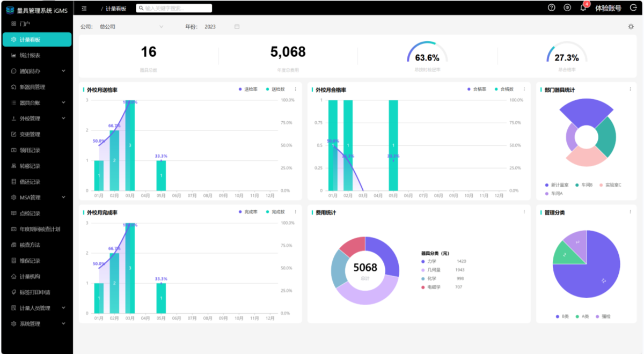
Task: Toggle the 合格数 legend in 外校月合格率 chart
Action: (503, 89)
